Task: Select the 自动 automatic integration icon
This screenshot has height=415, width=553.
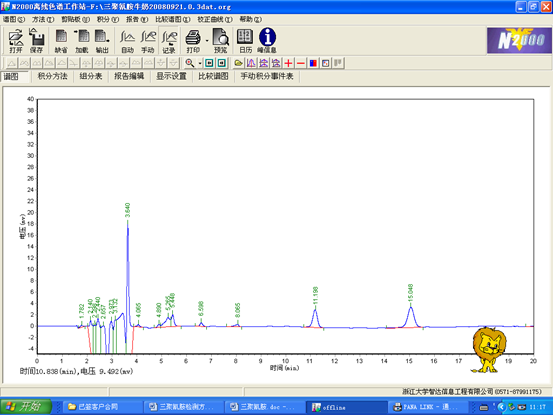Action: [127, 41]
